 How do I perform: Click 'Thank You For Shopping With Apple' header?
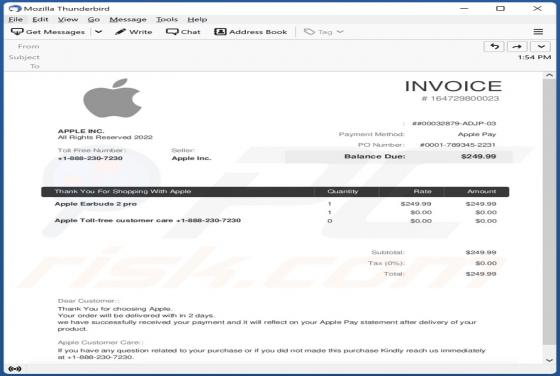pos(122,191)
